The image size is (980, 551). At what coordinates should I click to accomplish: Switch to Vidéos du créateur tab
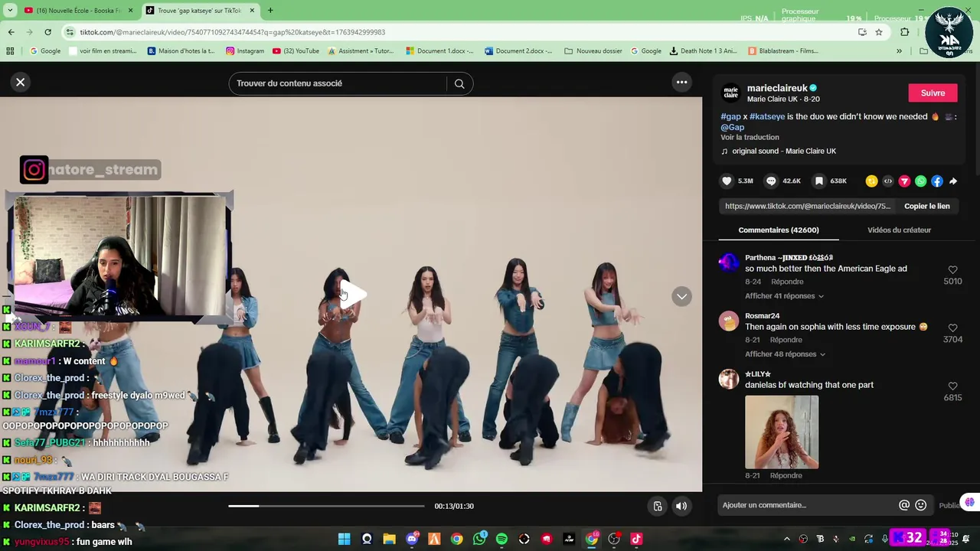[899, 230]
